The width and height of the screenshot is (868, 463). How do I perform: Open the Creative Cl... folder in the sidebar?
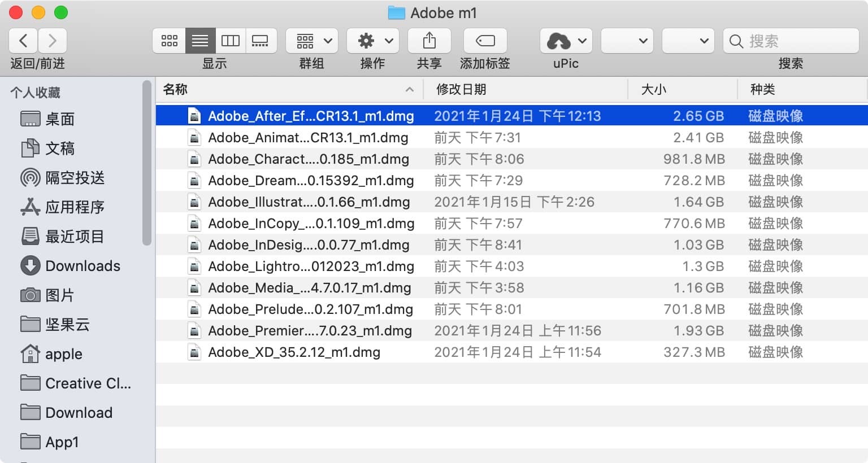coord(76,383)
